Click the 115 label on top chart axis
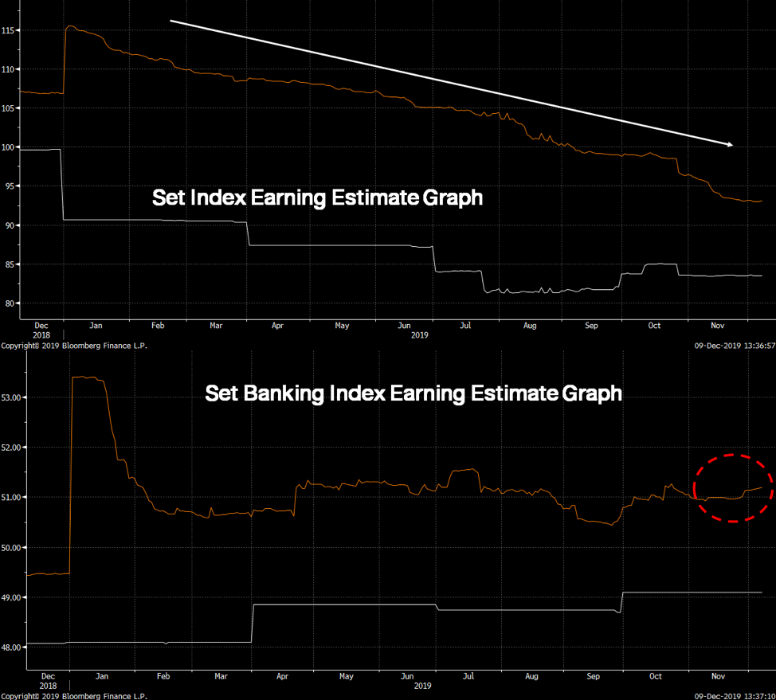 coord(10,30)
